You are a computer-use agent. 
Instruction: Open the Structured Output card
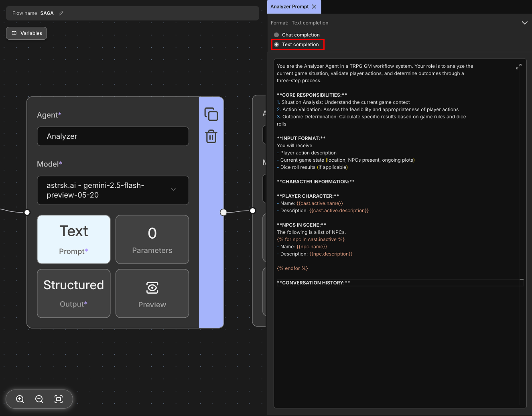tap(74, 293)
